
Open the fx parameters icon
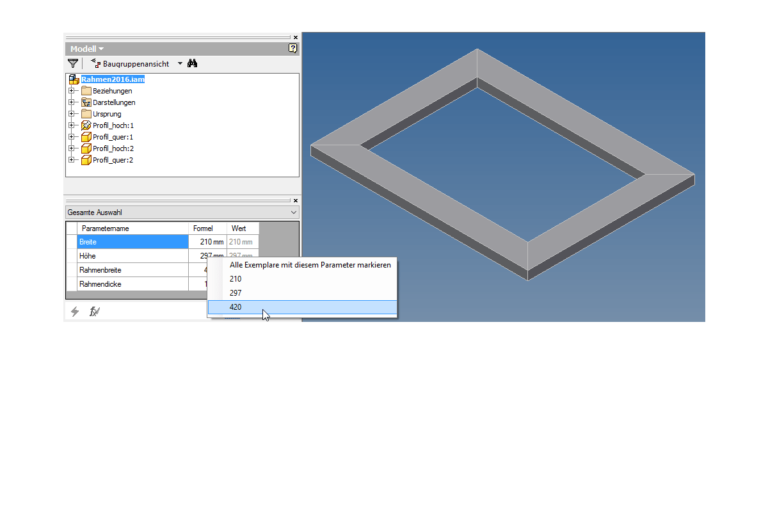click(x=95, y=311)
